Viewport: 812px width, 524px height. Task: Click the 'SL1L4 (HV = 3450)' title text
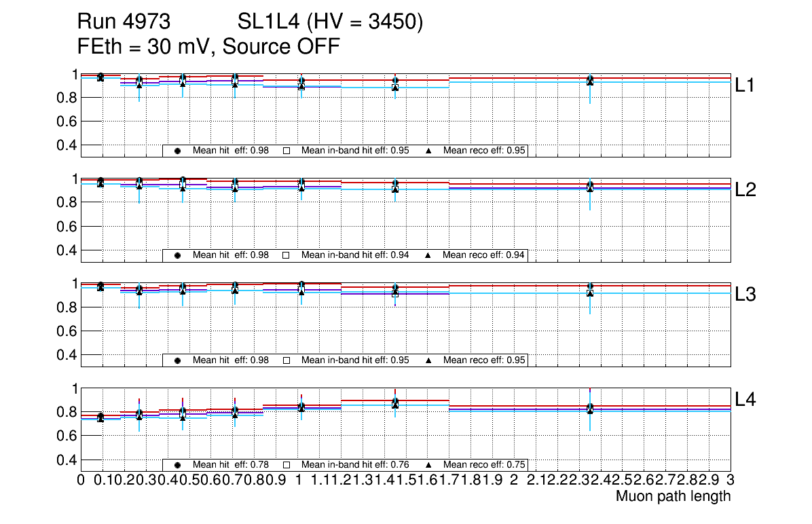[331, 22]
